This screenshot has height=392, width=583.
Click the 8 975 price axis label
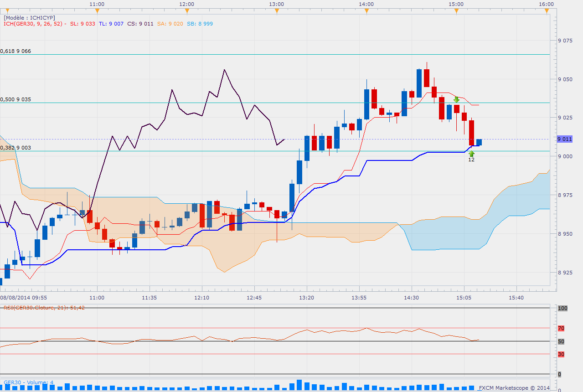point(565,195)
